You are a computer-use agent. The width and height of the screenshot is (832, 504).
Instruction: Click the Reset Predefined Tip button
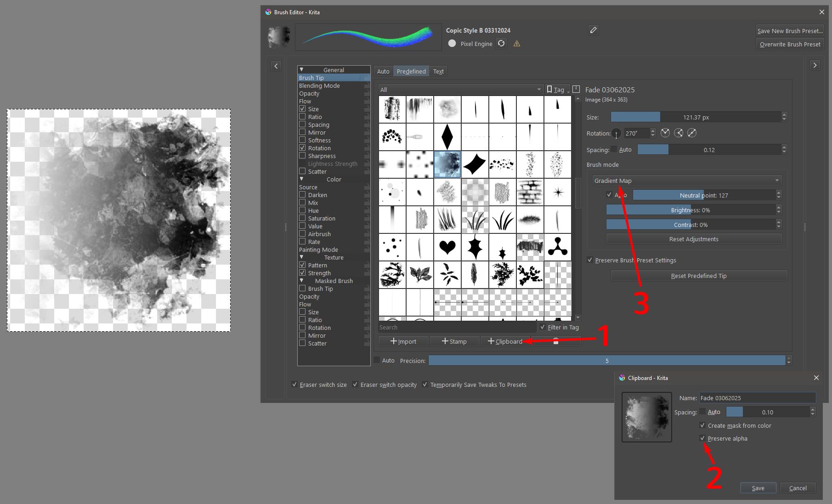point(698,276)
